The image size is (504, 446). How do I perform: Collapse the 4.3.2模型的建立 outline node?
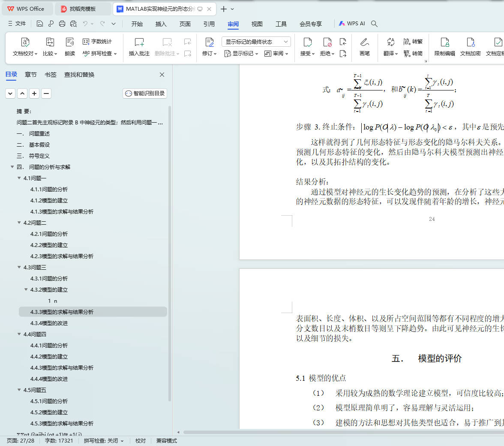tap(26, 289)
